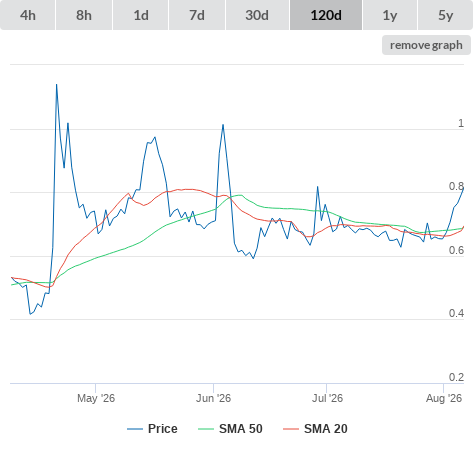
Task: Select the active 120d tab
Action: click(x=326, y=15)
